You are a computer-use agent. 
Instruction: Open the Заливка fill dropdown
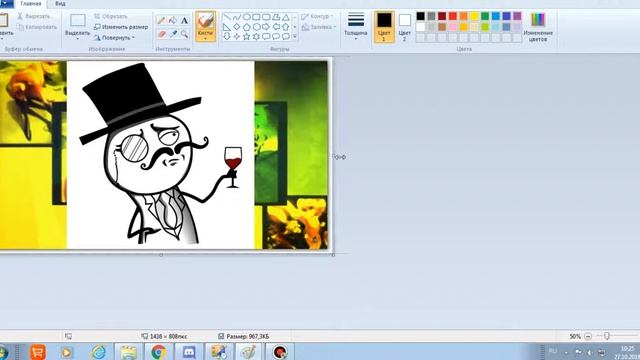(319, 27)
